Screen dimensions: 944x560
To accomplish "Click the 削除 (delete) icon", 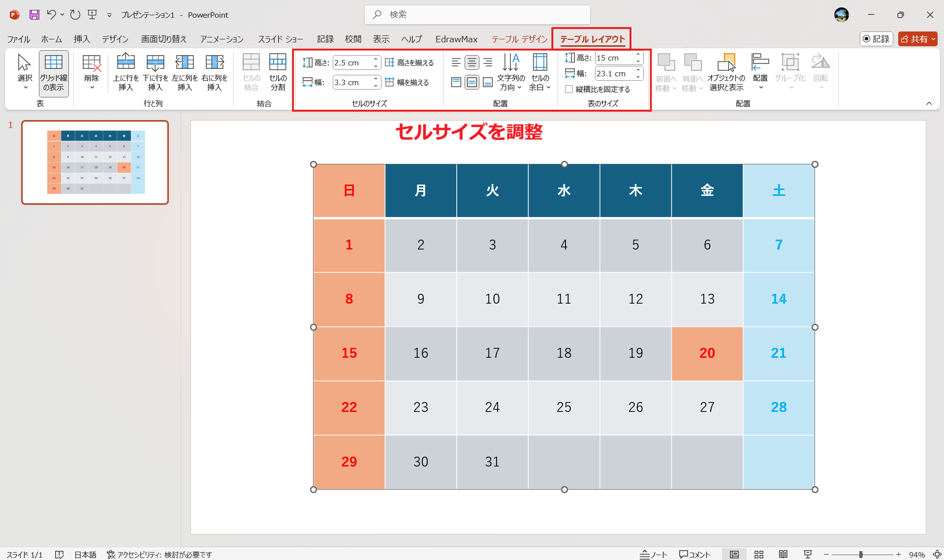I will click(x=92, y=71).
